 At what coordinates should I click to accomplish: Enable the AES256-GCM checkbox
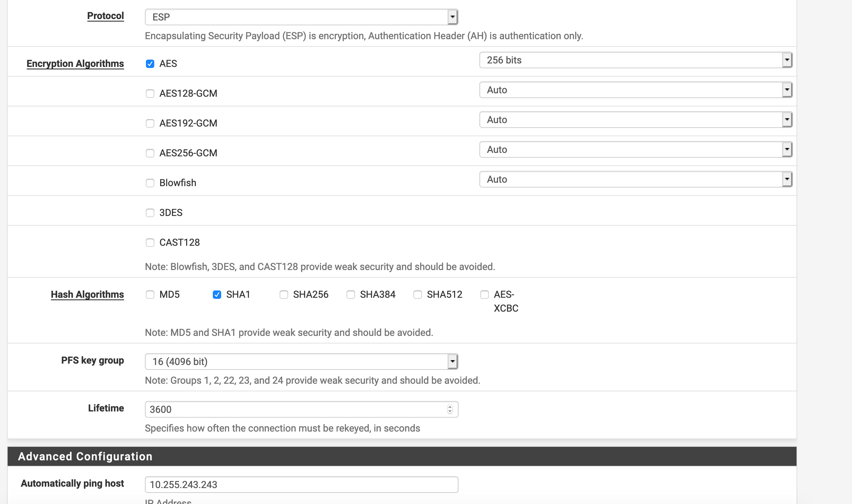click(x=150, y=153)
